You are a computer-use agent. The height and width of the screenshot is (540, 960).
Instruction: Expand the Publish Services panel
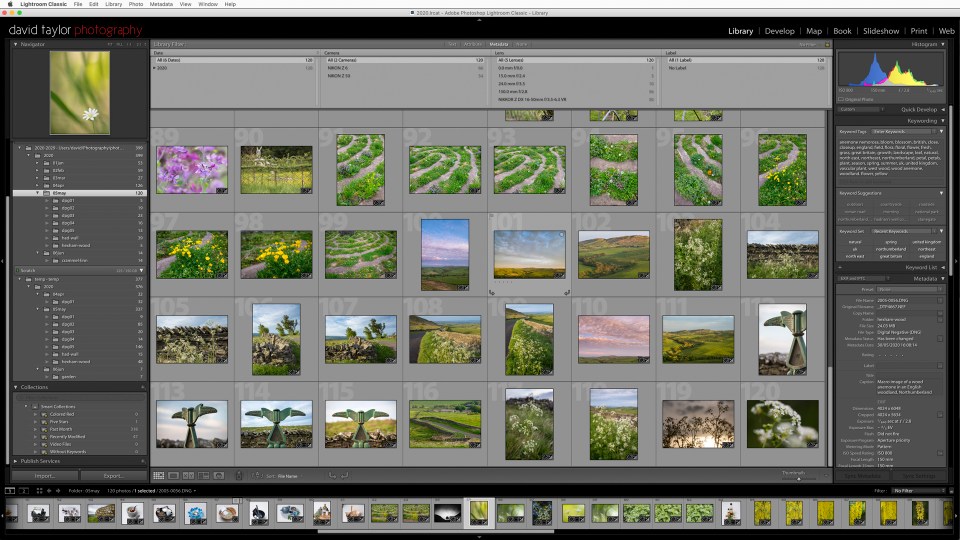[x=15, y=461]
